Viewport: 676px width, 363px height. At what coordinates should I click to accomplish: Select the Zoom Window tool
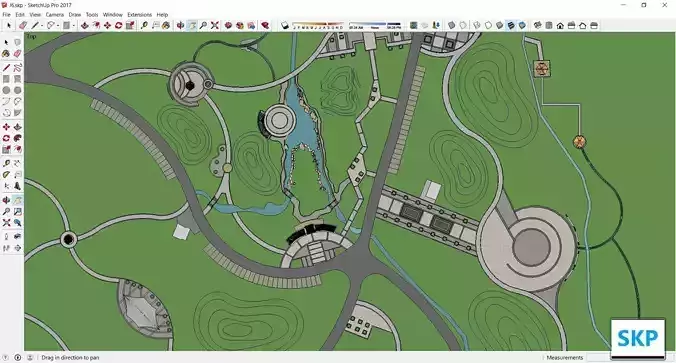(17, 211)
